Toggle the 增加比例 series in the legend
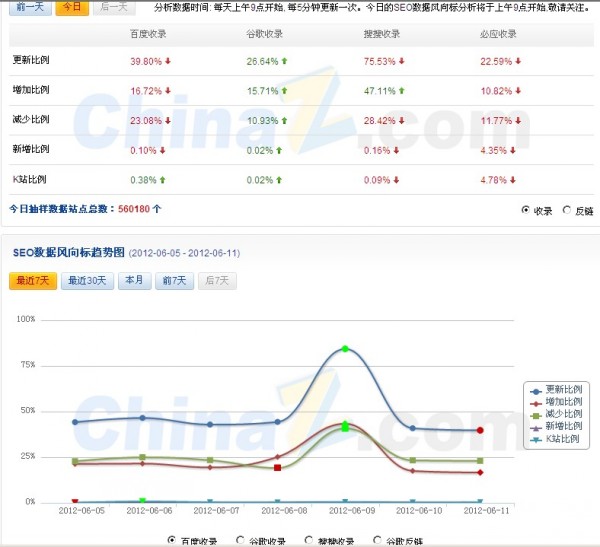 coord(558,401)
